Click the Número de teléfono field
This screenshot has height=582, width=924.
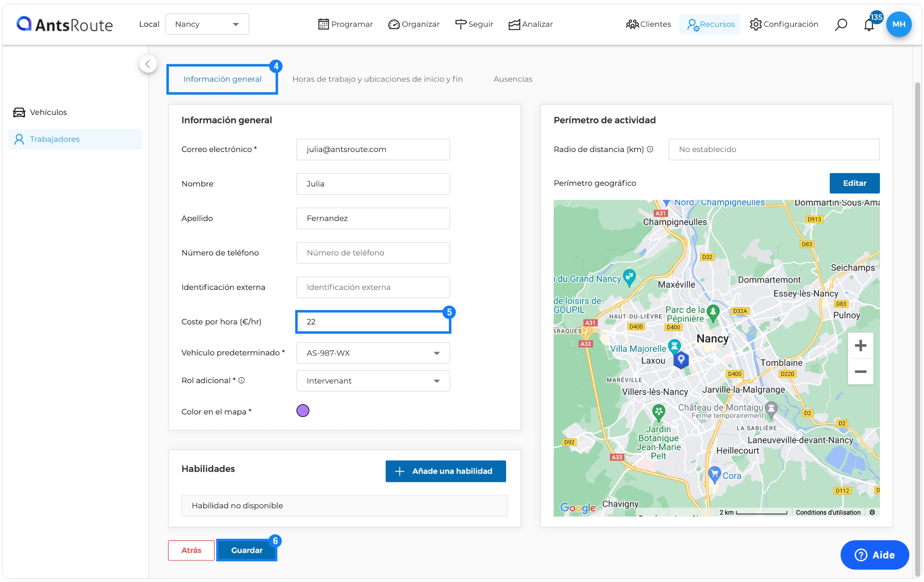click(373, 253)
